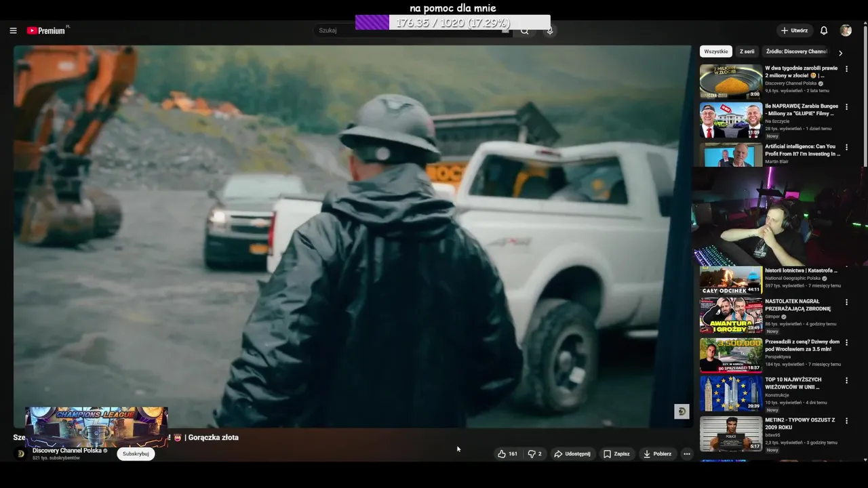Open the EU skyscrapers thumbnail, duration 20:39

coord(731,393)
